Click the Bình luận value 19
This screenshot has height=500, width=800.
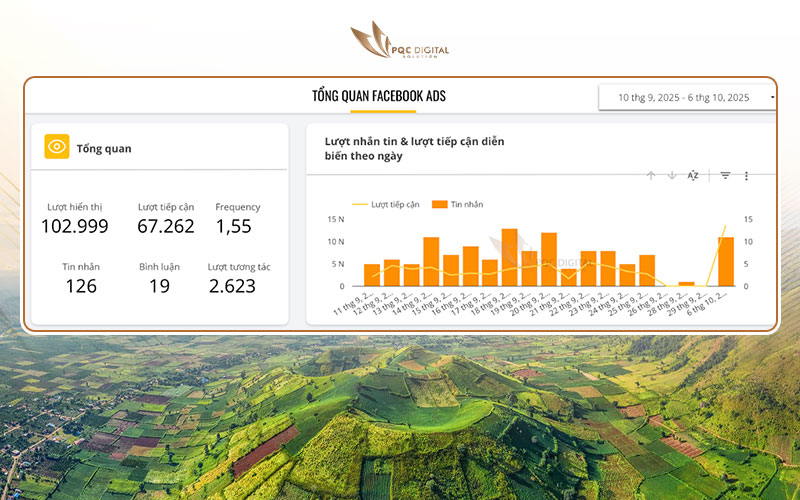coord(159,286)
